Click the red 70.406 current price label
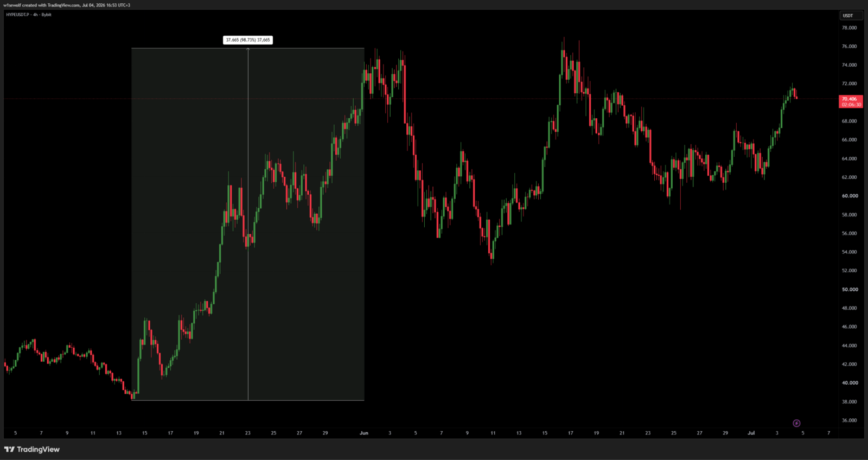 (x=850, y=101)
